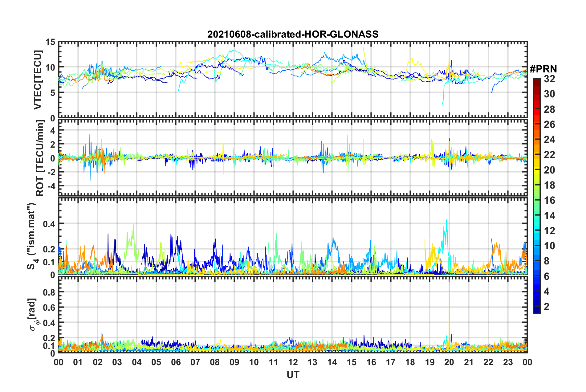This screenshot has width=586, height=392.
Task: Click the plot title 20210608-calibrated-HOR-GLONASS
Action: [x=293, y=34]
